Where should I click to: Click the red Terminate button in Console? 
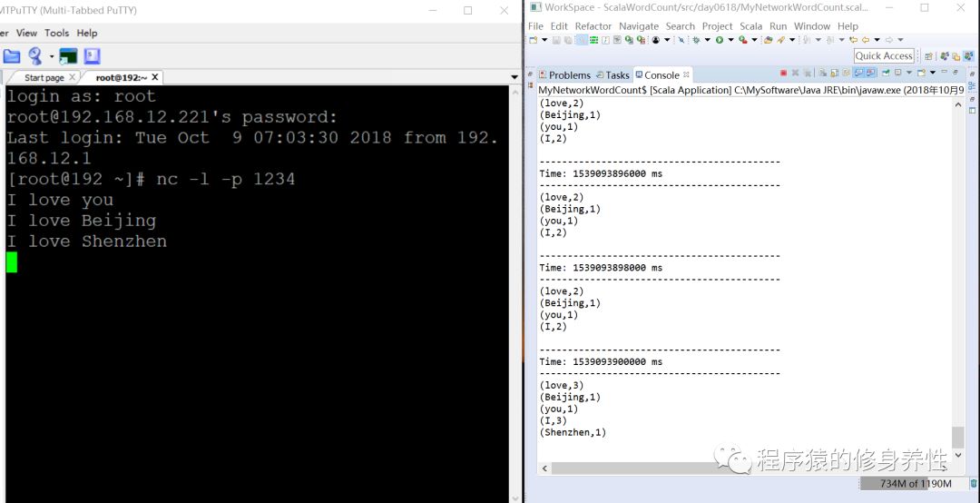[x=783, y=74]
